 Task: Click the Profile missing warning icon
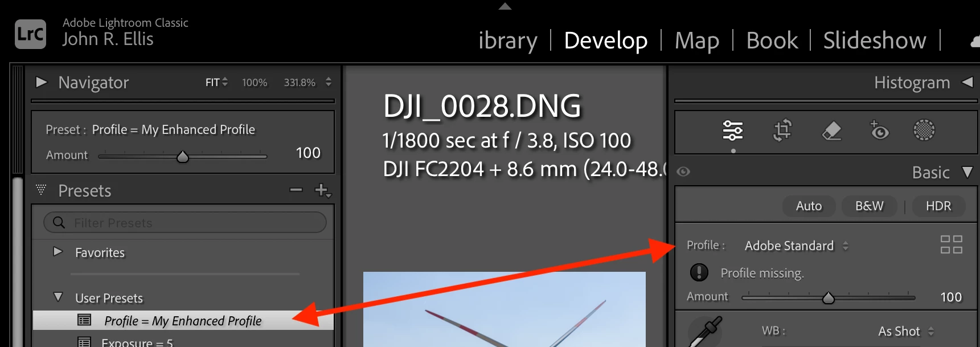click(x=699, y=272)
